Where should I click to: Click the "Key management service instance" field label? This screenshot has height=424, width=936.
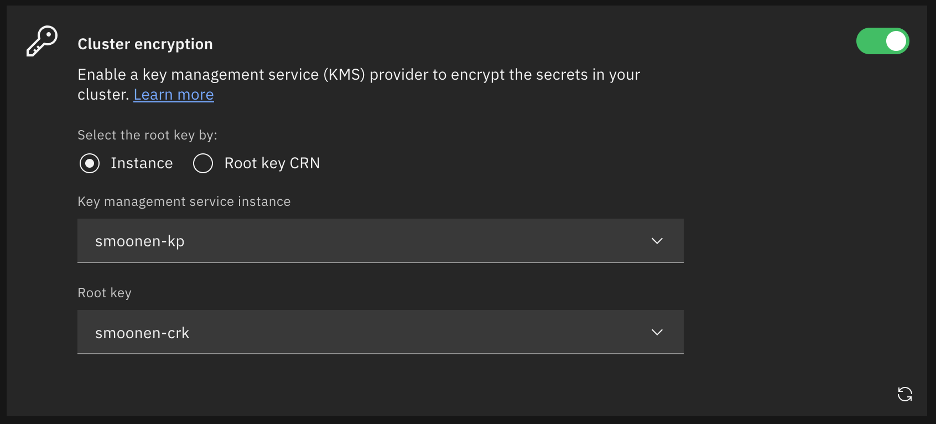pos(184,202)
